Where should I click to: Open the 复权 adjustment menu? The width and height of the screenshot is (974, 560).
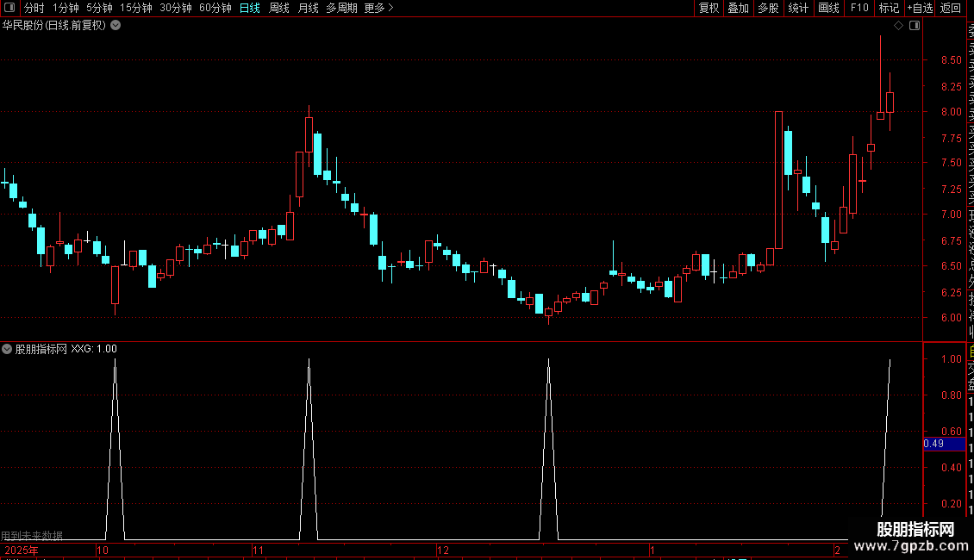(709, 8)
